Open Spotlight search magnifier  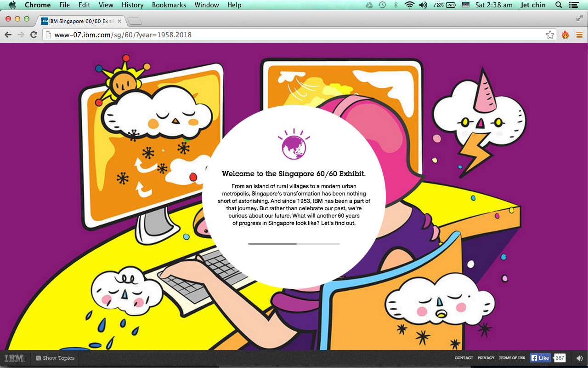pyautogui.click(x=559, y=5)
